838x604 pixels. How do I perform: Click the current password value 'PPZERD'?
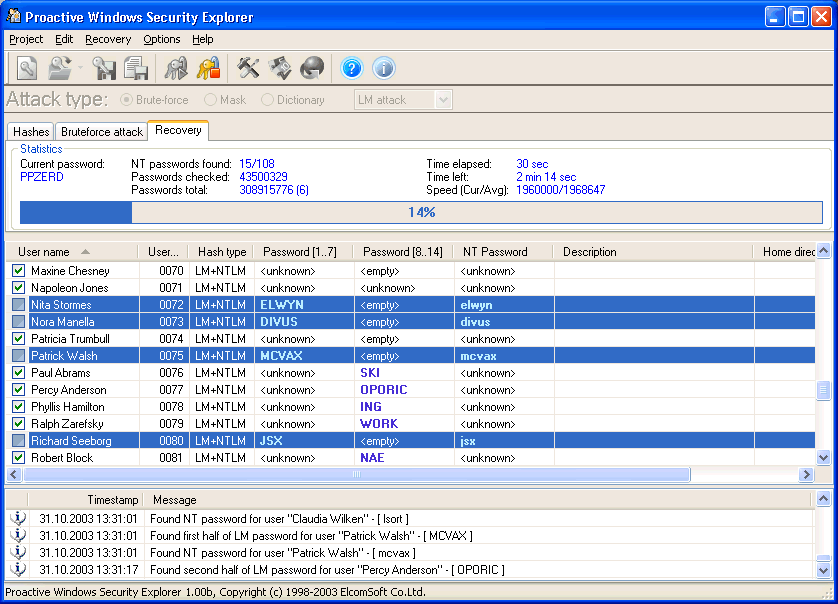[x=42, y=177]
